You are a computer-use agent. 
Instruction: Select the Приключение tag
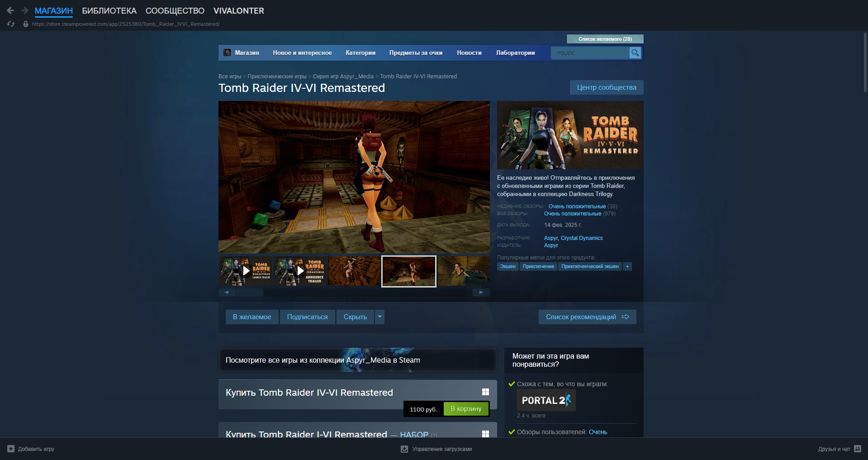(x=538, y=266)
